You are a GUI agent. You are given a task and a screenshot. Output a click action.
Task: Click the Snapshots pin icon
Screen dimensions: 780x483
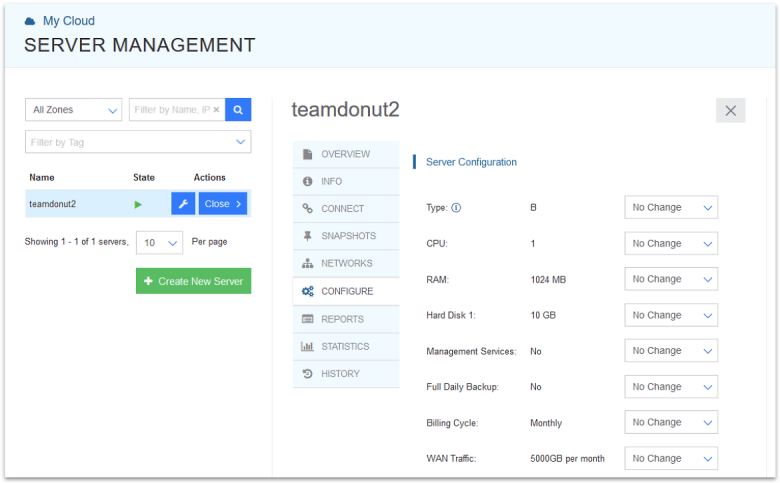[x=307, y=236]
